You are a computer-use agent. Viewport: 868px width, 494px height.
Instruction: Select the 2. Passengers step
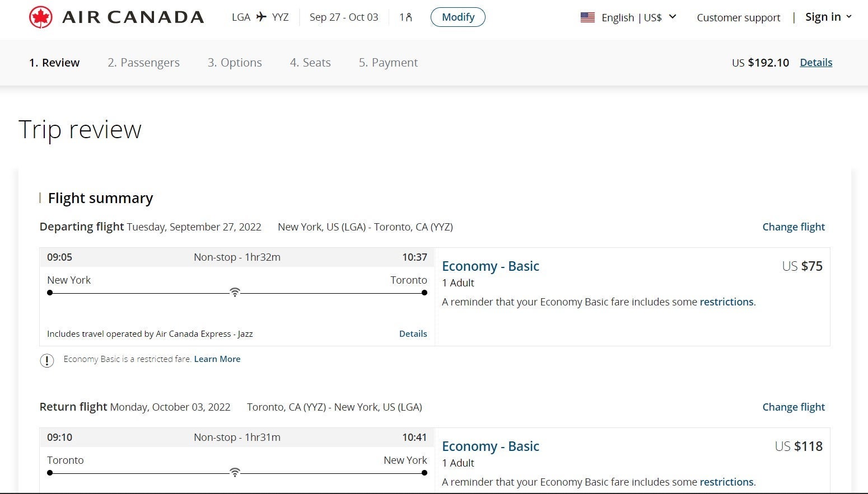pyautogui.click(x=143, y=63)
